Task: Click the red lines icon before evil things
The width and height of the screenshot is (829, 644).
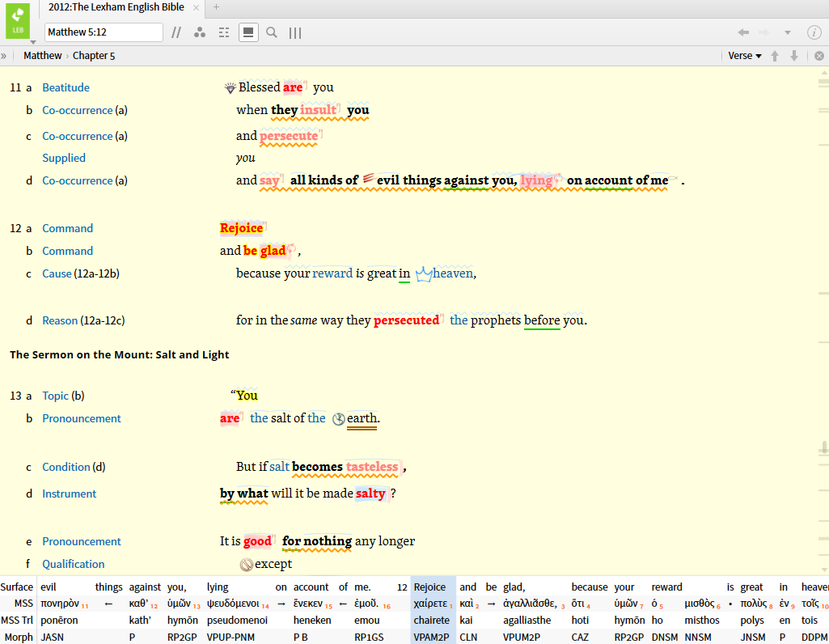Action: point(369,179)
